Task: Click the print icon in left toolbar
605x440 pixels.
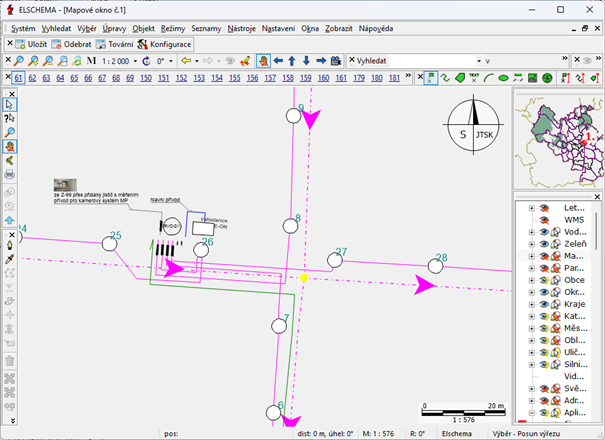Action: [10, 174]
